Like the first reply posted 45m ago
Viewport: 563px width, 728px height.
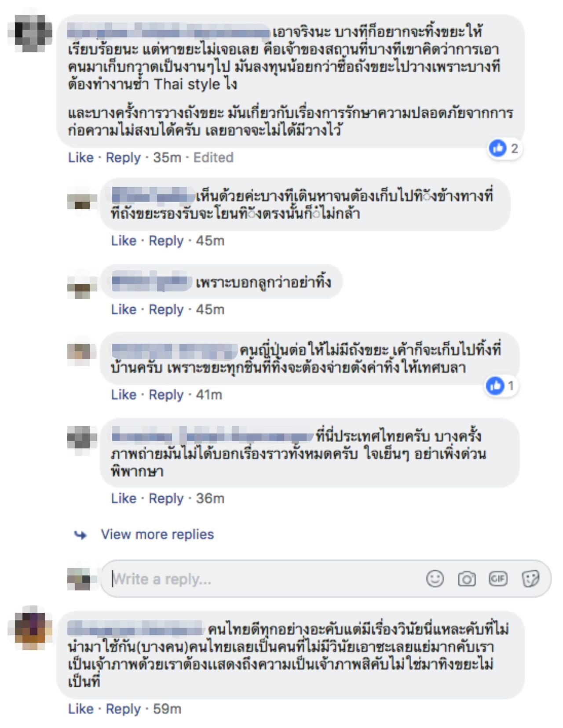pyautogui.click(x=124, y=240)
